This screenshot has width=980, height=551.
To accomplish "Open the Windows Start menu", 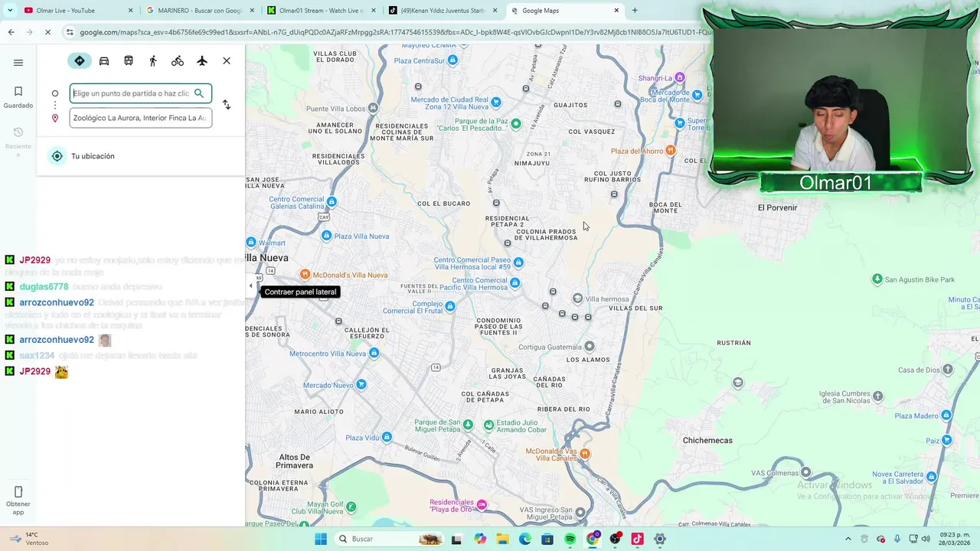I will click(321, 539).
